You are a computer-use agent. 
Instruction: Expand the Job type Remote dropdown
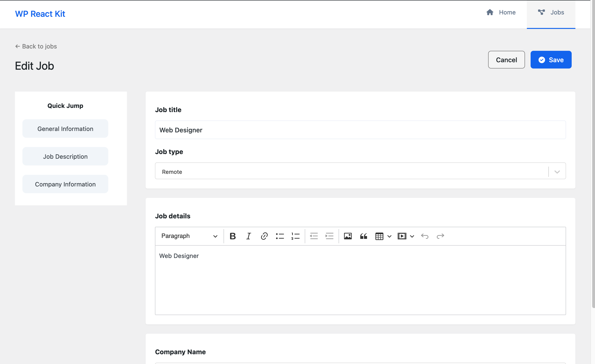[x=557, y=172]
